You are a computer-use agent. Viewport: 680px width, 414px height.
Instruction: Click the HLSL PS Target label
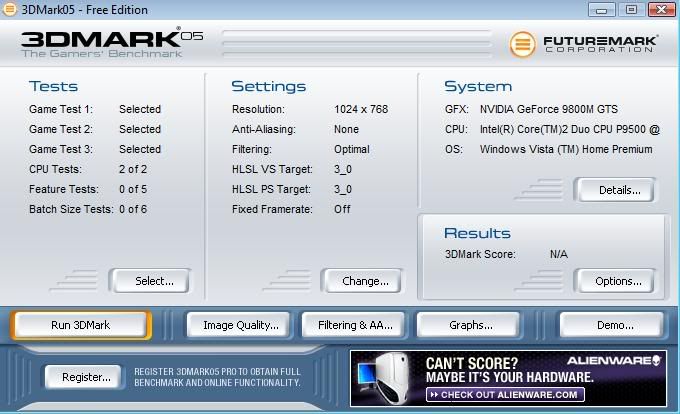point(271,189)
